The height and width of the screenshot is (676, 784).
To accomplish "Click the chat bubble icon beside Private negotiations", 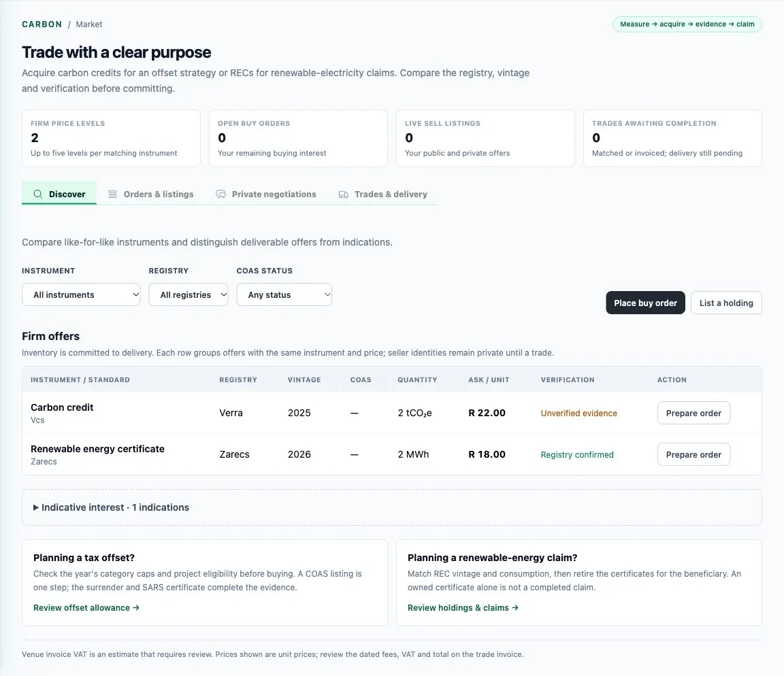I will (x=220, y=194).
